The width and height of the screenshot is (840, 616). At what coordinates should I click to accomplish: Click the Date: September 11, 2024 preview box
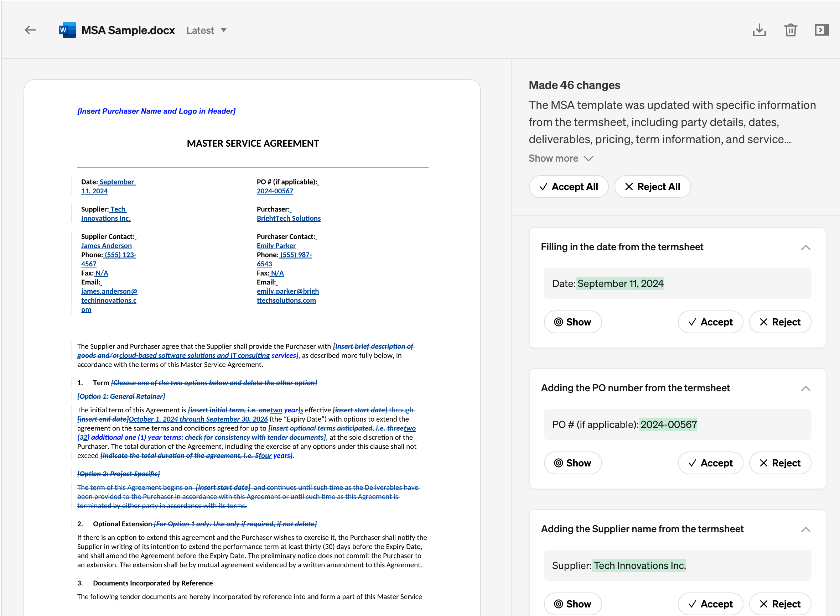tap(677, 283)
